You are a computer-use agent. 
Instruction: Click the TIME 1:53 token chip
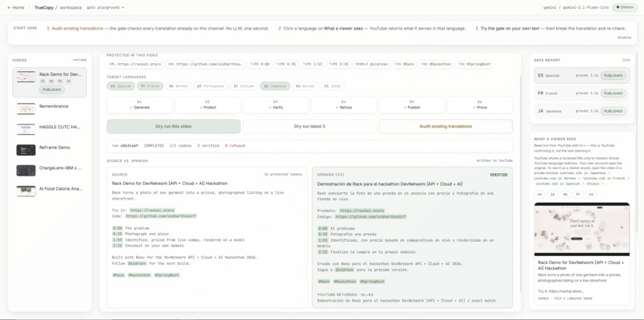point(312,64)
